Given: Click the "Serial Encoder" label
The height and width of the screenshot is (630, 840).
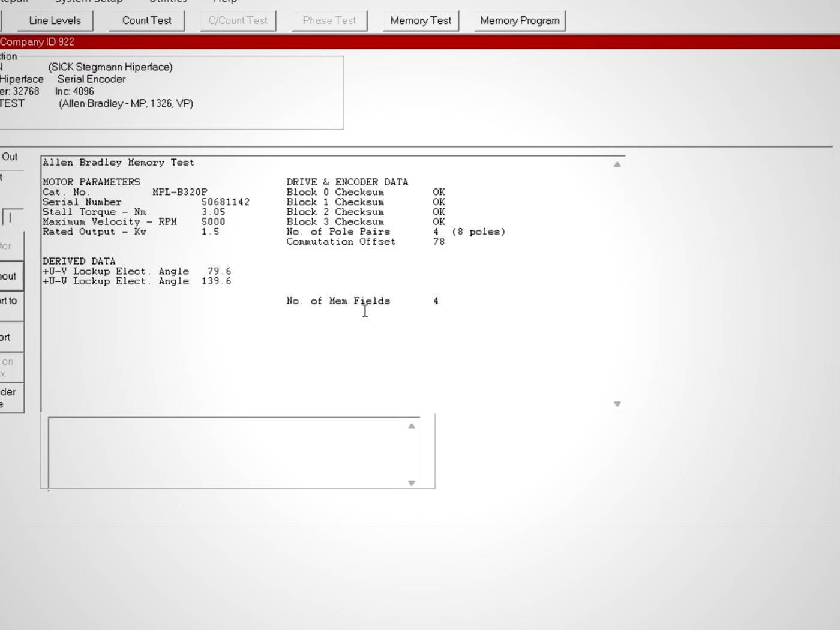Looking at the screenshot, I should coord(92,79).
